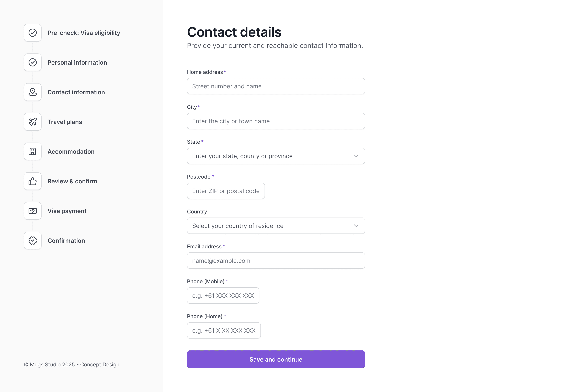Click the Home address street input field
Image resolution: width=561 pixels, height=392 pixels.
pyautogui.click(x=276, y=86)
